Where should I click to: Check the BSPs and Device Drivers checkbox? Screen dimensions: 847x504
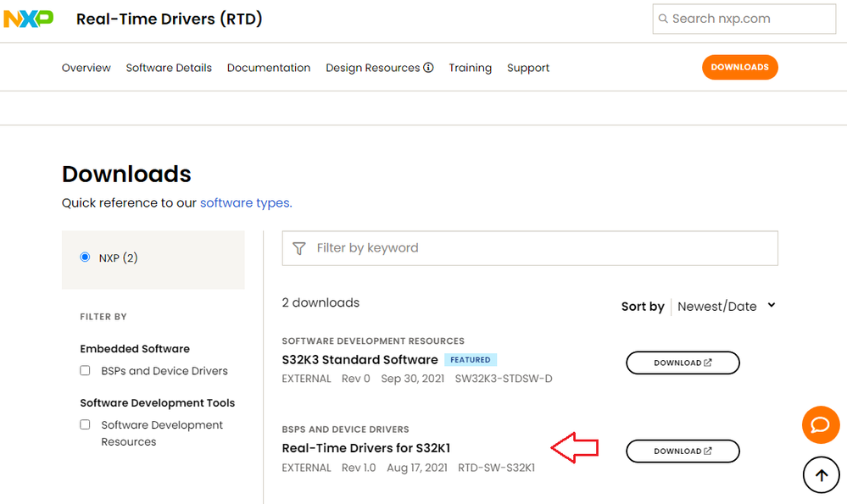pyautogui.click(x=85, y=371)
